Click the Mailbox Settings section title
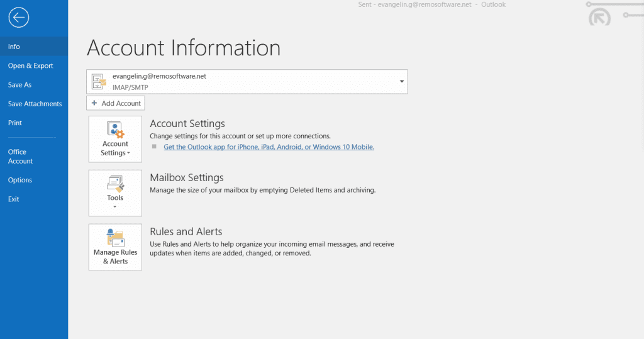This screenshot has height=339, width=644. 186,177
